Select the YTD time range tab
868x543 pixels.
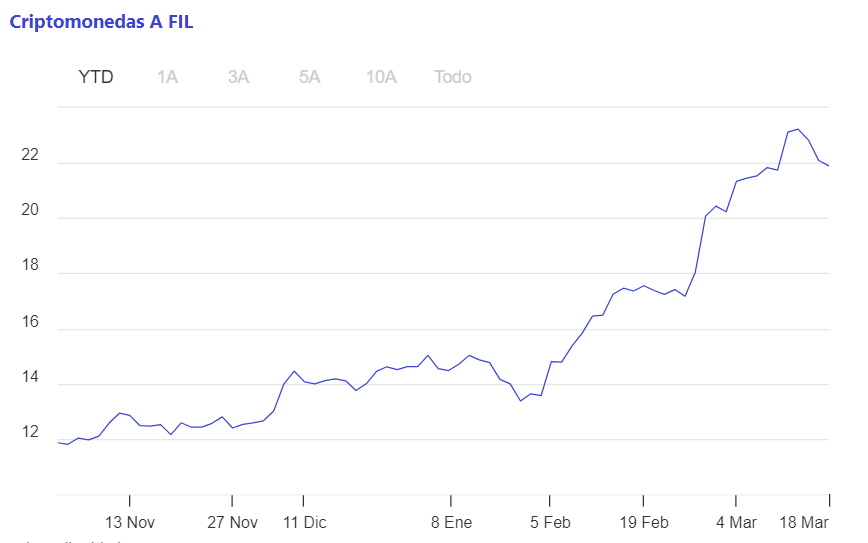[x=96, y=76]
